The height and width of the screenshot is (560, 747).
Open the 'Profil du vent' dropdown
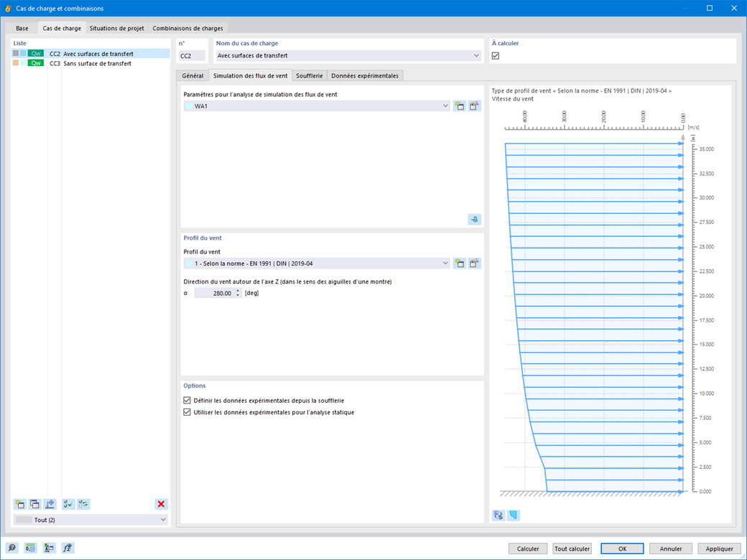[x=445, y=263]
